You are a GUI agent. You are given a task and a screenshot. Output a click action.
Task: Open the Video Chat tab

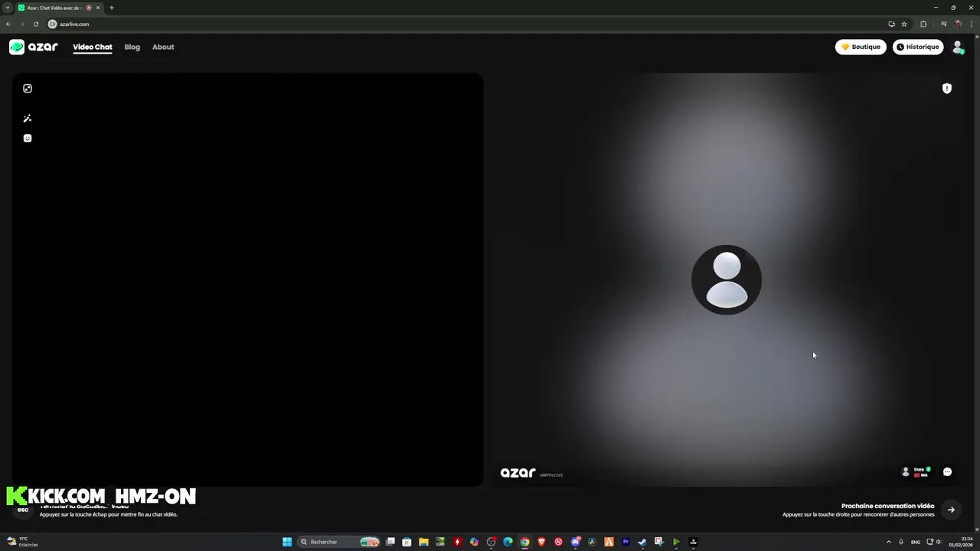[93, 47]
